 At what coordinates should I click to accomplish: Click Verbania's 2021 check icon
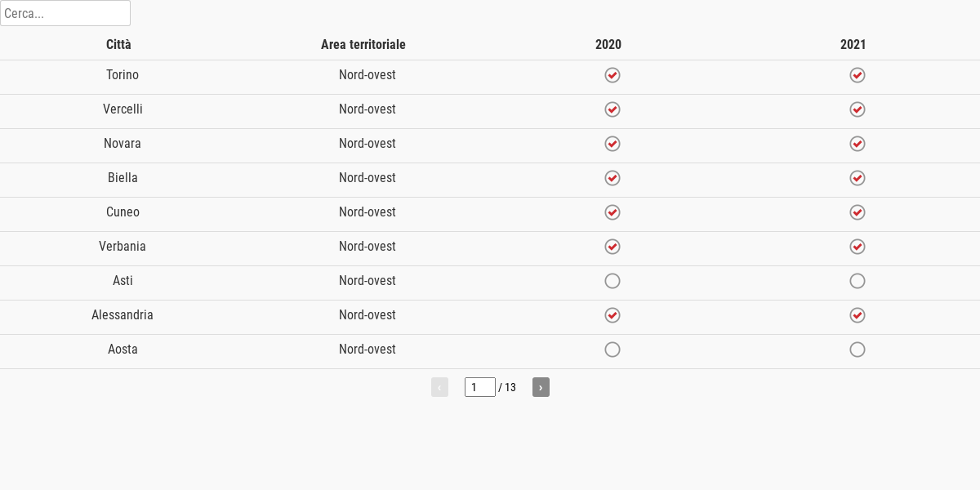[857, 247]
